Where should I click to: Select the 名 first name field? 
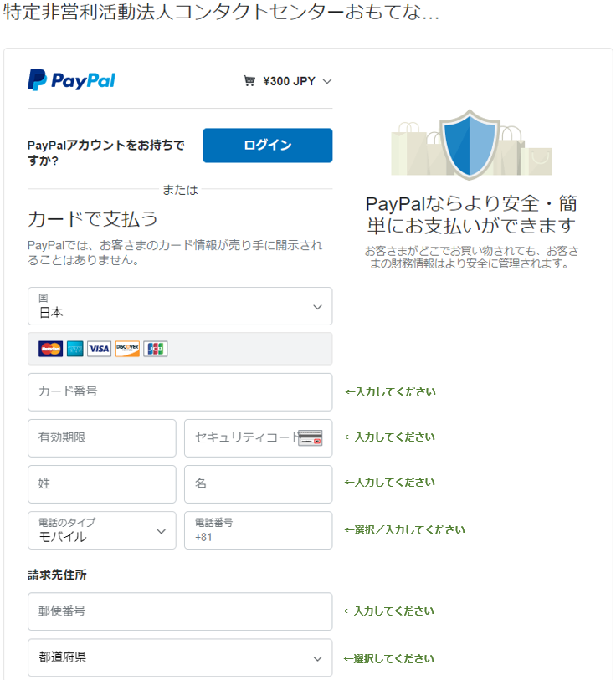click(259, 484)
